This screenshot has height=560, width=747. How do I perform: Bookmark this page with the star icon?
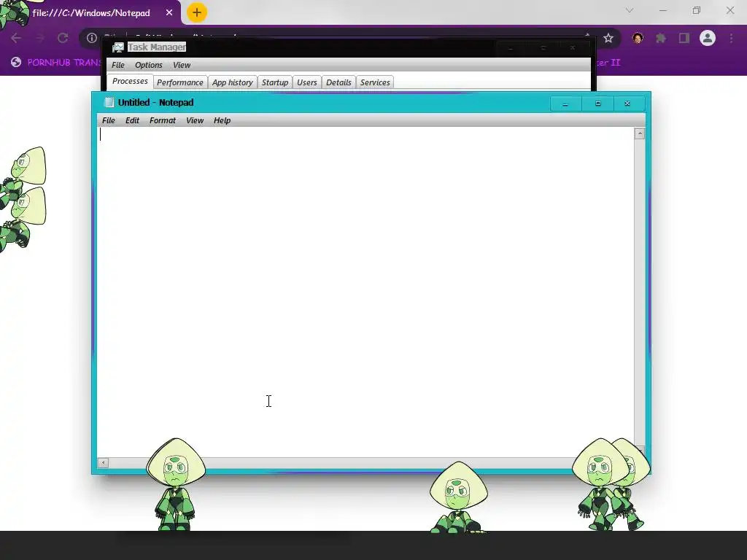(x=608, y=38)
